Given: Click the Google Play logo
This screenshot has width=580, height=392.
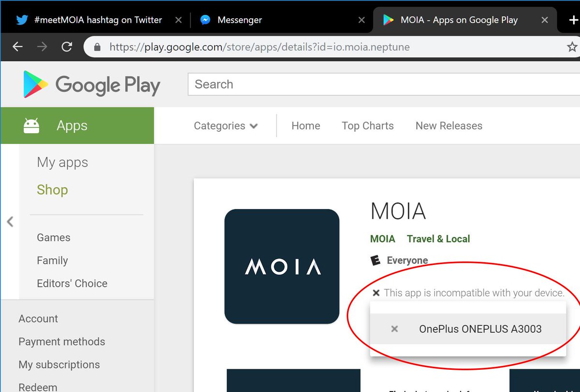Looking at the screenshot, I should pos(92,84).
